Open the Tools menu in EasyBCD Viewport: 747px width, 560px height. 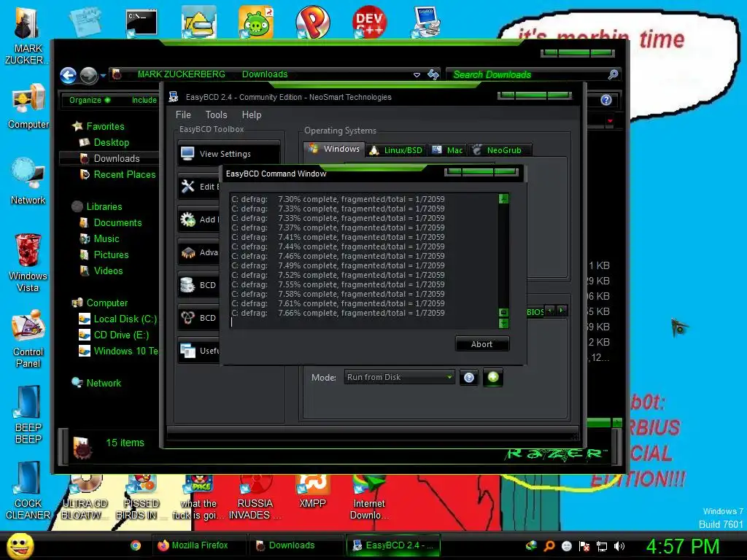click(216, 114)
